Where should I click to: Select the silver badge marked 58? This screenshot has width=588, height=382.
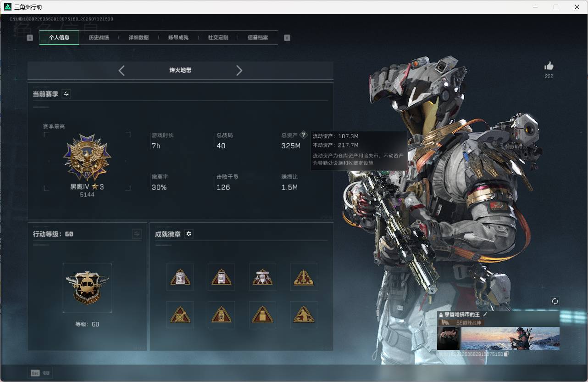(221, 277)
